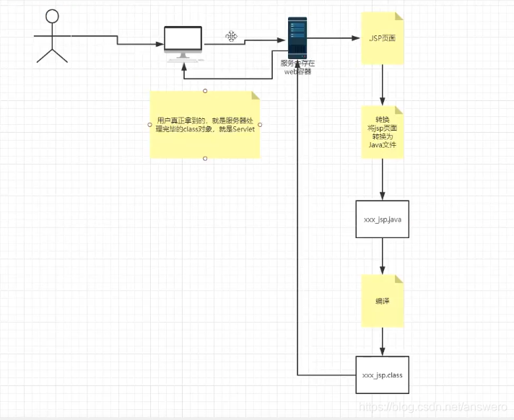This screenshot has height=420, width=514.
Task: Click the right resize handle of selected note
Action: pos(260,125)
